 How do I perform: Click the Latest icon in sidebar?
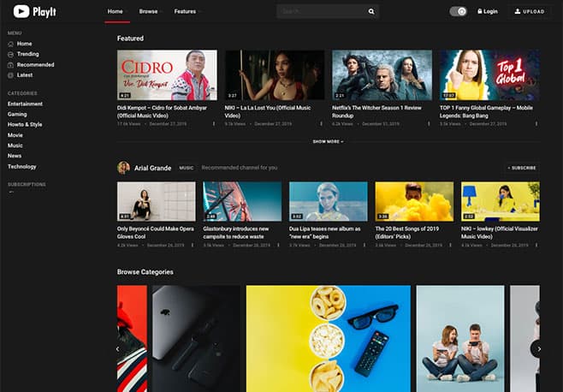tap(11, 75)
